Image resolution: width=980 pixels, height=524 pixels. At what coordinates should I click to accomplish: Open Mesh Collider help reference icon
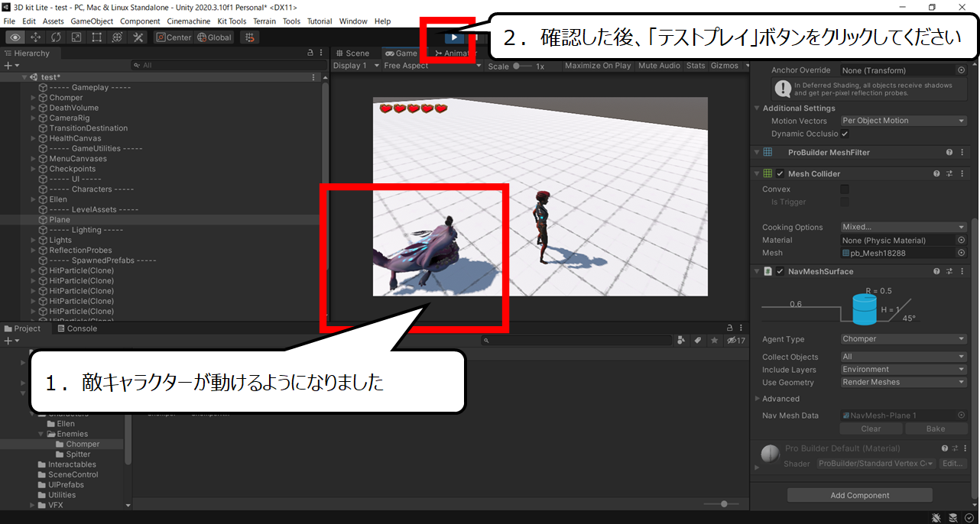pos(936,174)
